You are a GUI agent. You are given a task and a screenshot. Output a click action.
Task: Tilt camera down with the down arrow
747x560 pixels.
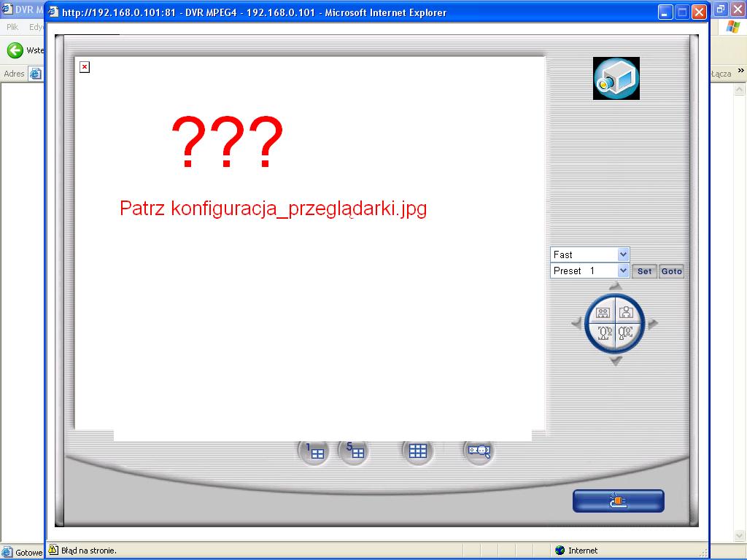click(615, 361)
